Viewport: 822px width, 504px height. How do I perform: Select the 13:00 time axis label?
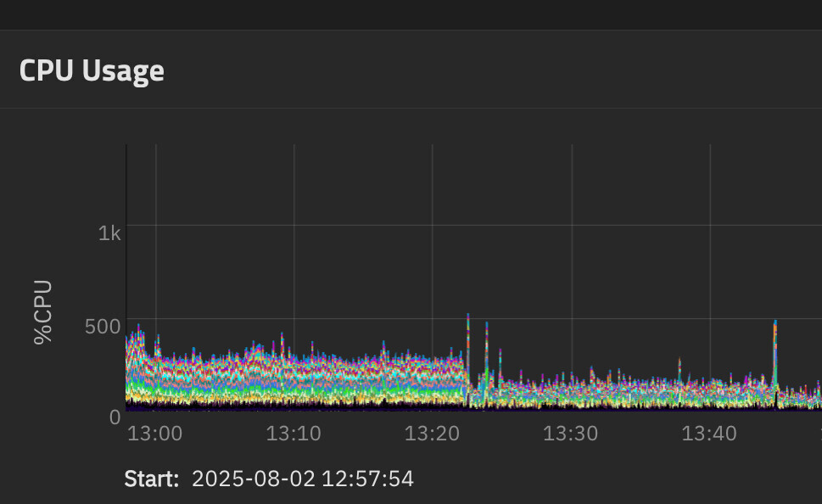click(154, 434)
